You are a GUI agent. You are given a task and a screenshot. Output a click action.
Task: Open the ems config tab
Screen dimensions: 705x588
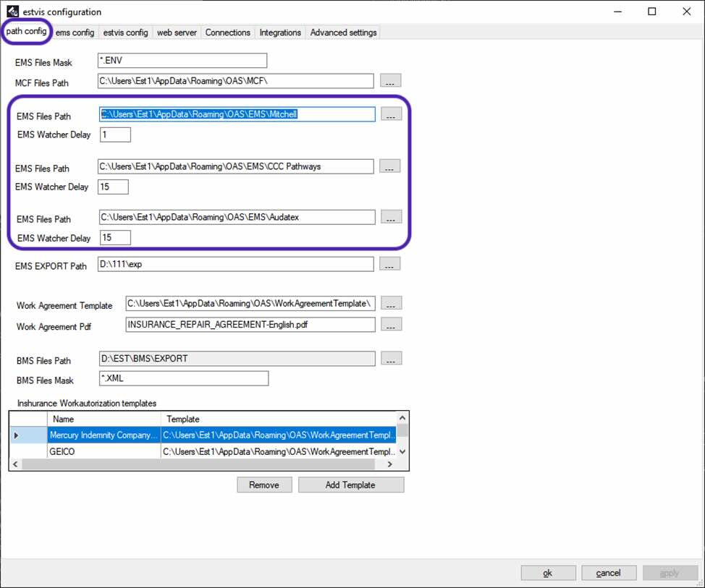[x=75, y=33]
